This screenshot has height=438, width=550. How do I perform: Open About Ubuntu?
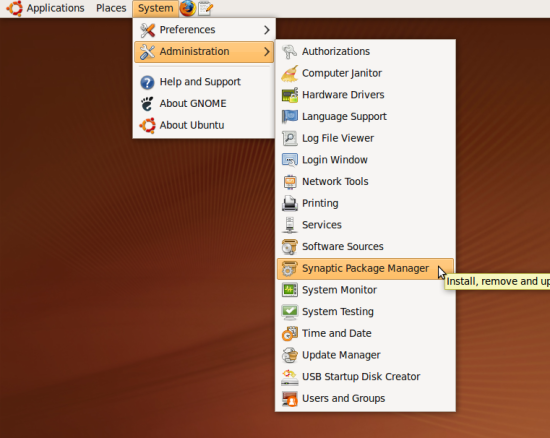click(204, 126)
